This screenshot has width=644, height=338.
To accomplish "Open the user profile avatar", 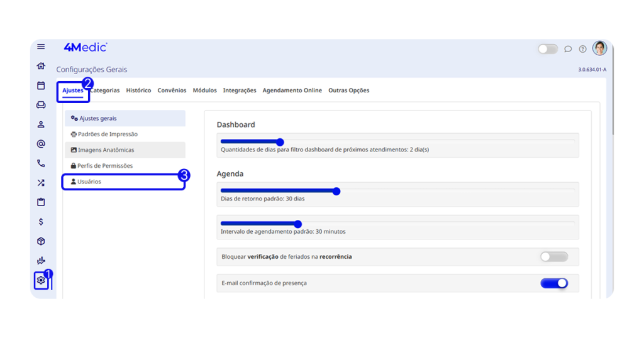I will [599, 48].
